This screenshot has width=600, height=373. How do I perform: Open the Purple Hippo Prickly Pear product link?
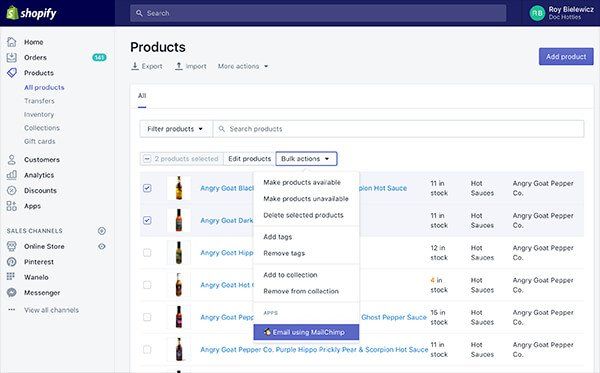point(314,350)
